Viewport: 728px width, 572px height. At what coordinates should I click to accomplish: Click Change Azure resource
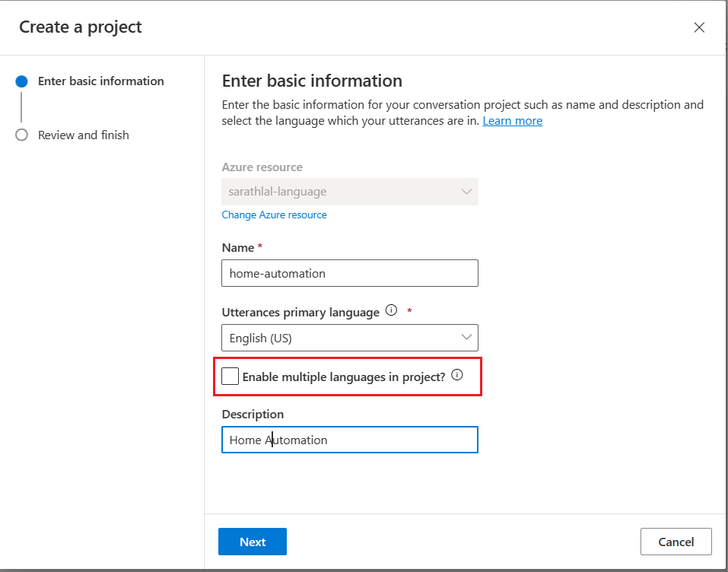coord(274,214)
